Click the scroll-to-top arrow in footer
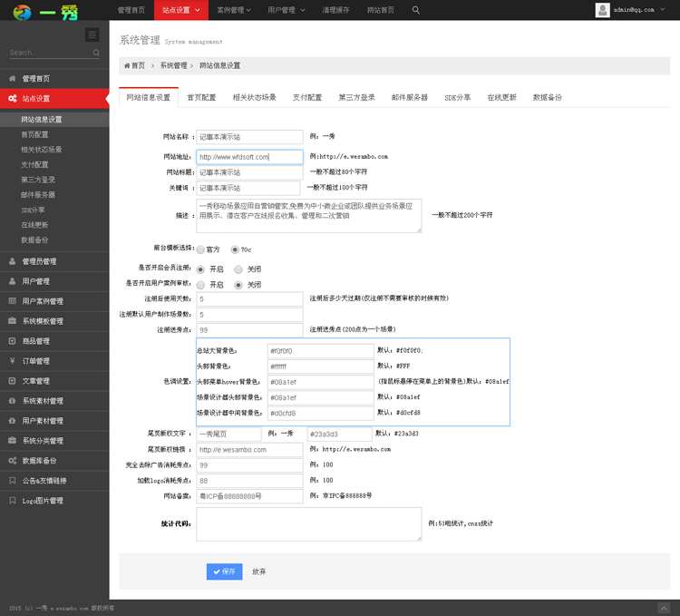680x616 pixels. (664, 608)
